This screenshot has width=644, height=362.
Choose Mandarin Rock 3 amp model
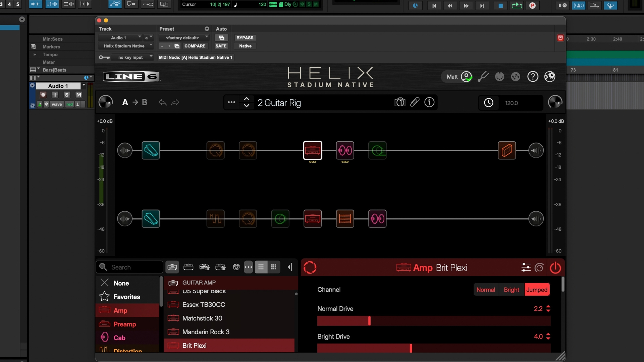[x=229, y=332]
